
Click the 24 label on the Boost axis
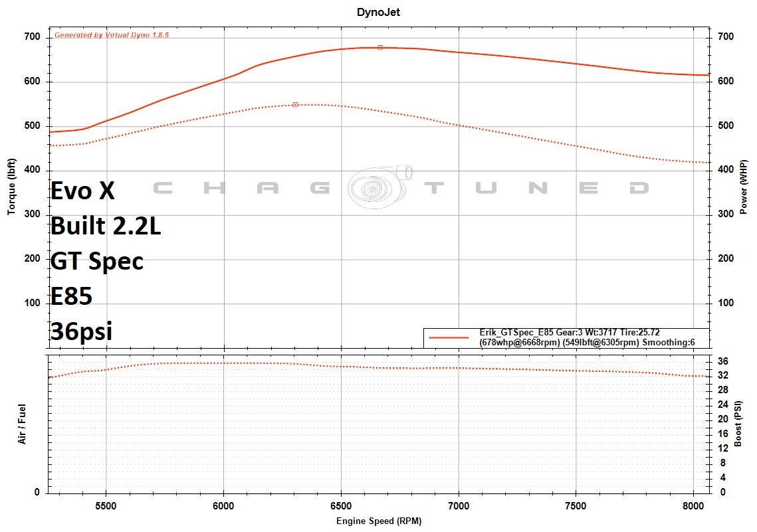tap(722, 404)
